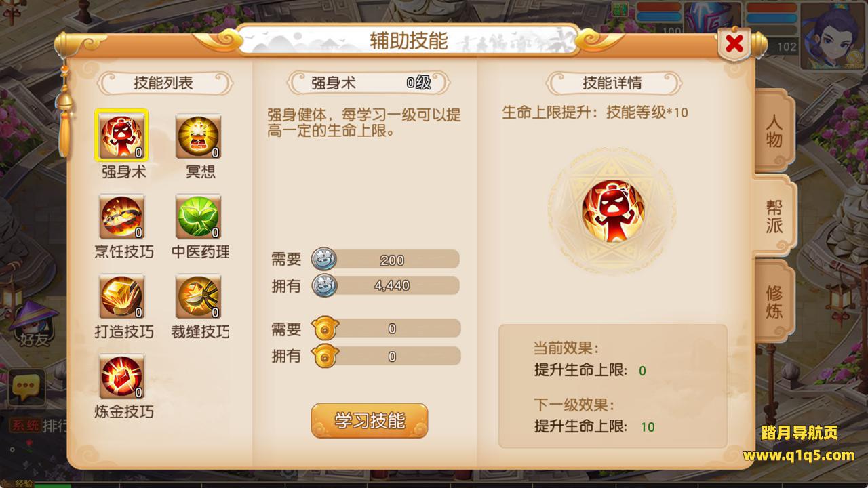The height and width of the screenshot is (488, 868).
Task: Click the large 强身术 skill emblem
Action: point(612,211)
